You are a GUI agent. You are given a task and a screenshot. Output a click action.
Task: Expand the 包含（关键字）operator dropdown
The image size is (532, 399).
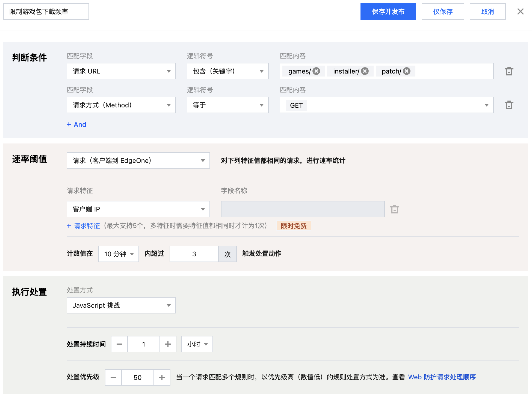(227, 71)
